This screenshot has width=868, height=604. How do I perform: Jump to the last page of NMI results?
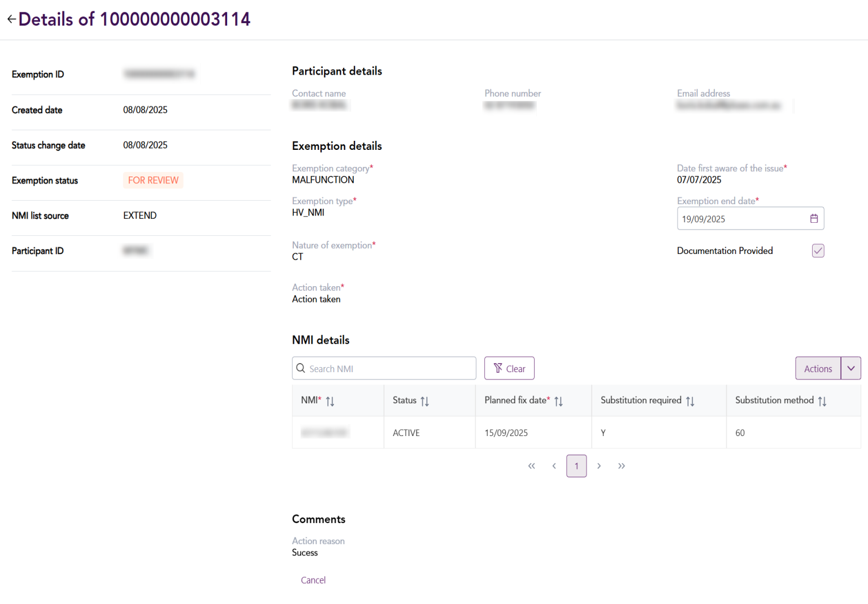coord(622,466)
